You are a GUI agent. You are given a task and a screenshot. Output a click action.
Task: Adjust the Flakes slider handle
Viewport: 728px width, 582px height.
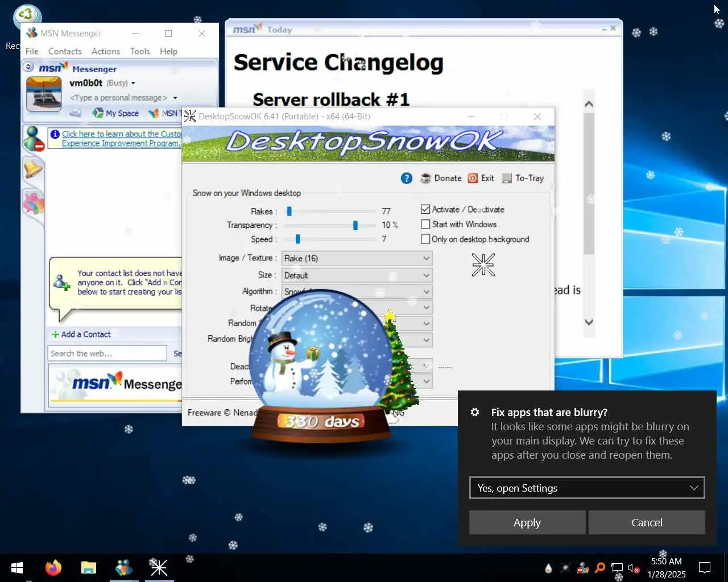[x=289, y=211]
